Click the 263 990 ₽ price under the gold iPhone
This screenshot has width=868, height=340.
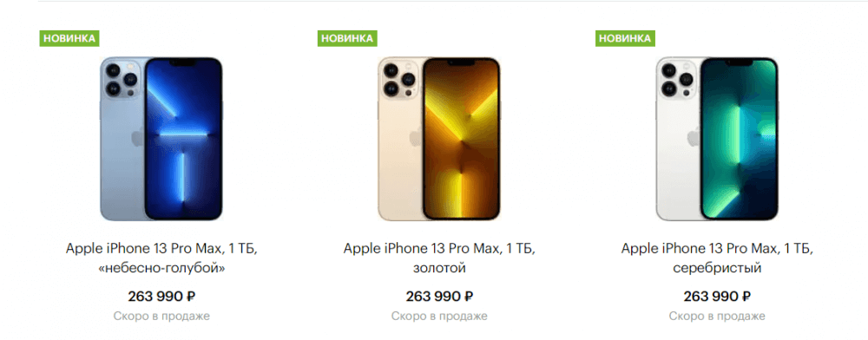click(x=439, y=297)
